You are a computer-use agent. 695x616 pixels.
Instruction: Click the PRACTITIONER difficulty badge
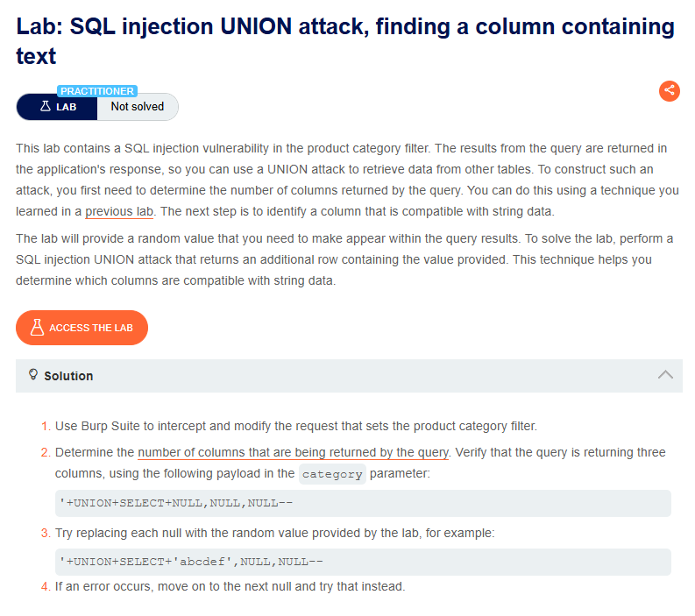(97, 91)
